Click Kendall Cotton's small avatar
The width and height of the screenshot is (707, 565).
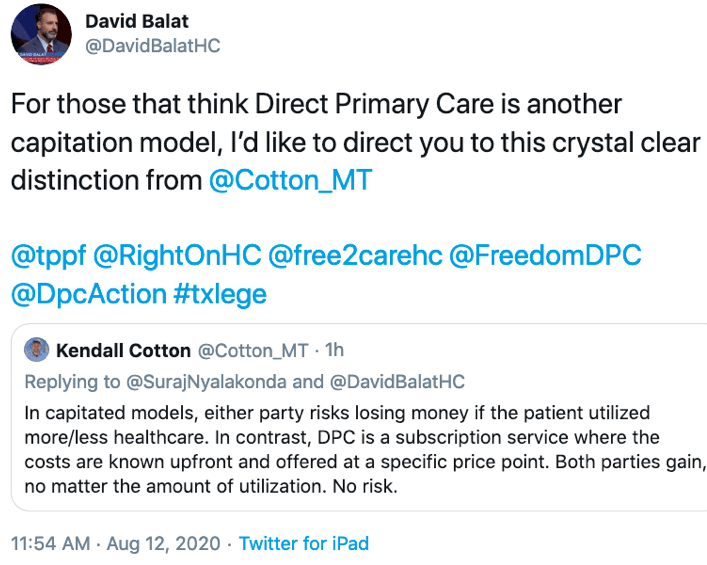[36, 351]
